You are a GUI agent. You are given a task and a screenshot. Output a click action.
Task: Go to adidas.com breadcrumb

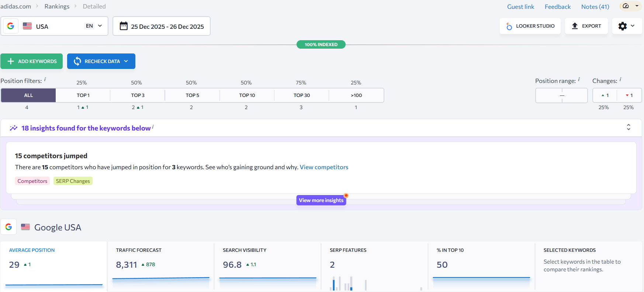[16, 6]
